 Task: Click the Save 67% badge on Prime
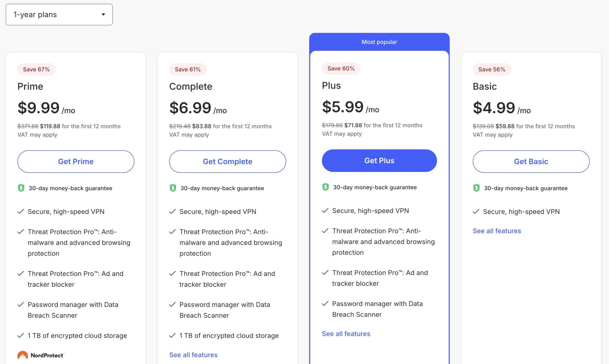36,69
